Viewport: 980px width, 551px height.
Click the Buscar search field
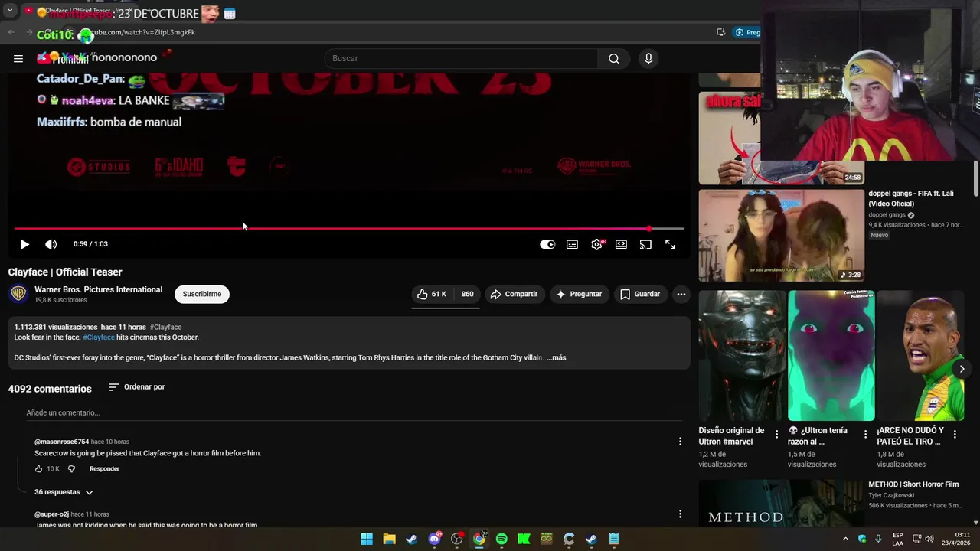462,58
